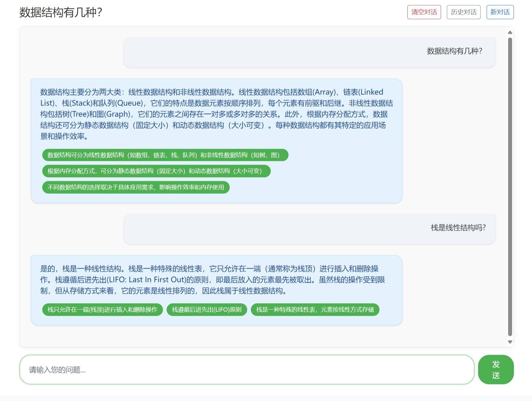Viewport: 532px width, 401px height.
Task: Click the word Array in first answer
Action: pos(324,92)
